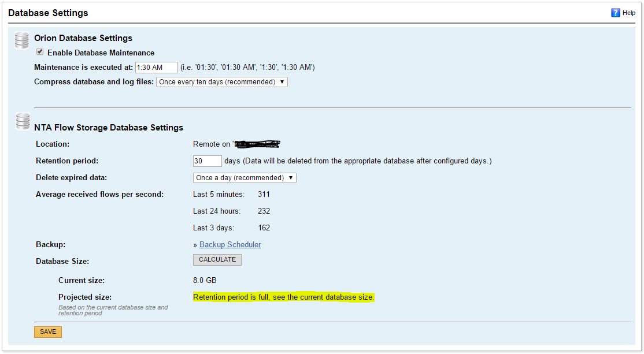Click the Orion Database Settings database icon
The height and width of the screenshot is (354, 644).
[x=21, y=40]
